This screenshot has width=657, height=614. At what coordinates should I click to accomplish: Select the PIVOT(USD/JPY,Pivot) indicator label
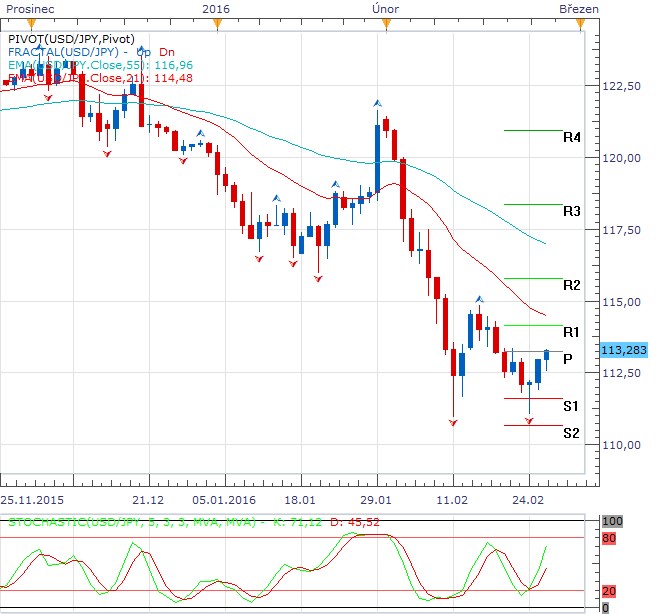coord(71,39)
